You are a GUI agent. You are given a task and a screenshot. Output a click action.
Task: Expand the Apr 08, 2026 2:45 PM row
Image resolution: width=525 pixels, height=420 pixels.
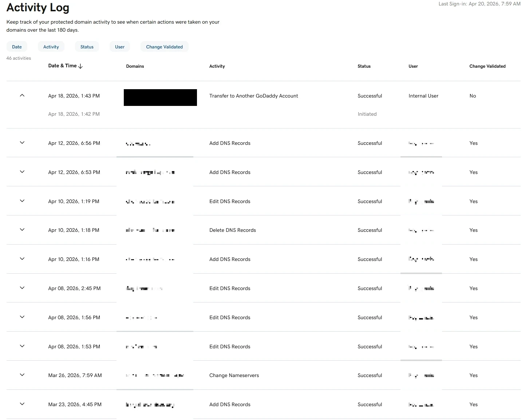22,288
